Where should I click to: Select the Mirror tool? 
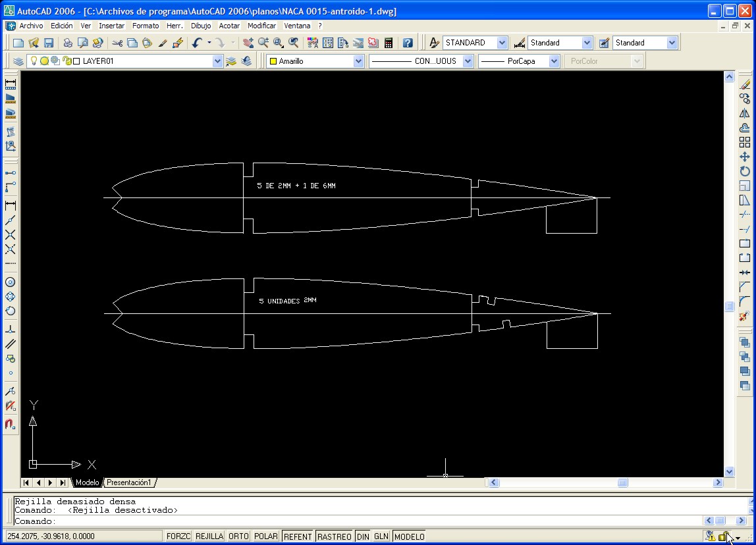click(745, 113)
